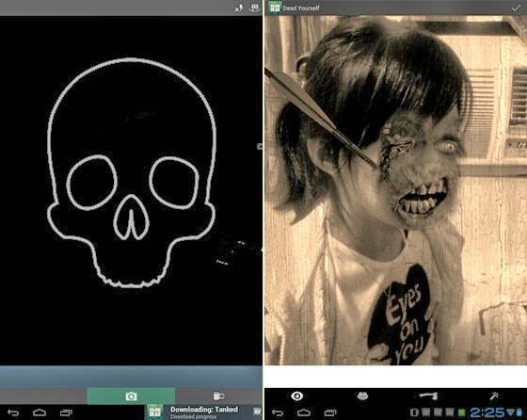Open the photo gallery import icon

[218, 396]
